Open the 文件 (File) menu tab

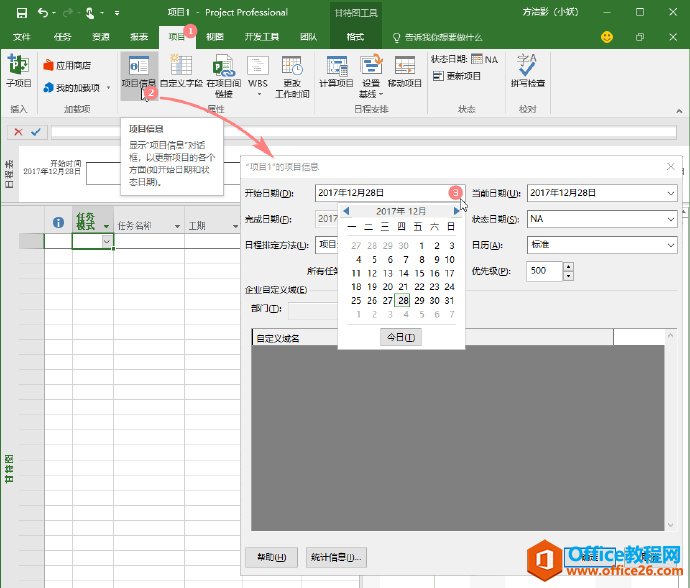(x=21, y=36)
